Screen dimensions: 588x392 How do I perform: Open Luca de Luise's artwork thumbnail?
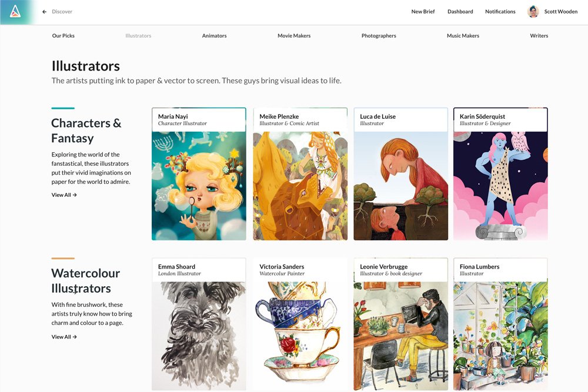tap(400, 186)
